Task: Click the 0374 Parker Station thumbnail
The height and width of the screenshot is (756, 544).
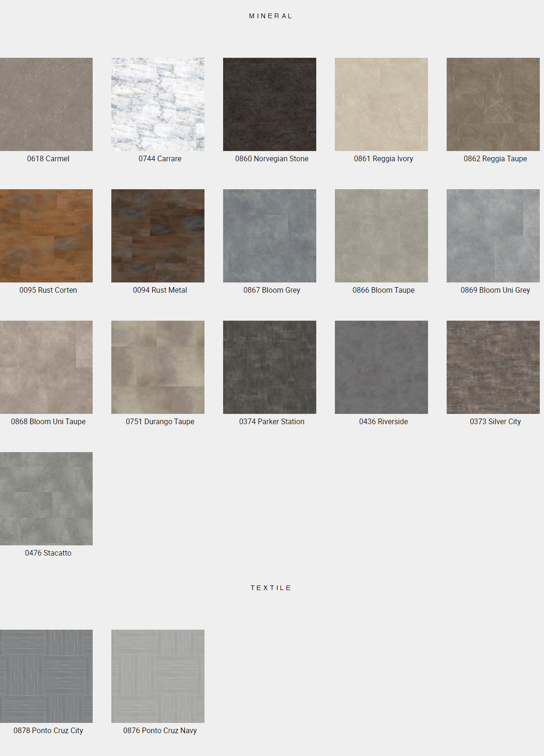Action: click(270, 367)
